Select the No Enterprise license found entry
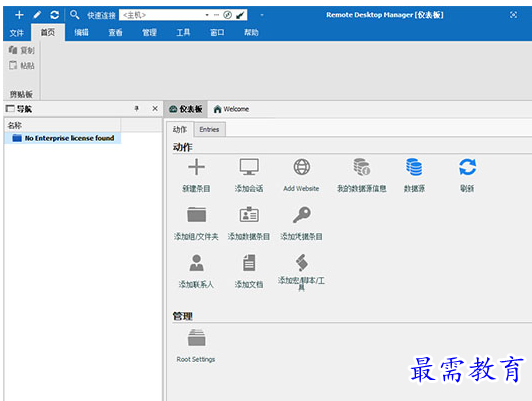This screenshot has height=401, width=532. coord(63,138)
